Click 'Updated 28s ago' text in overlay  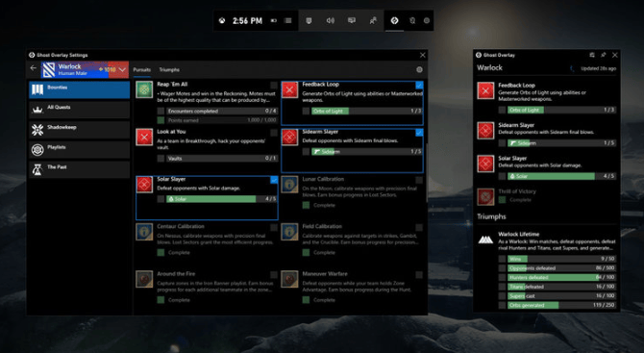(599, 68)
